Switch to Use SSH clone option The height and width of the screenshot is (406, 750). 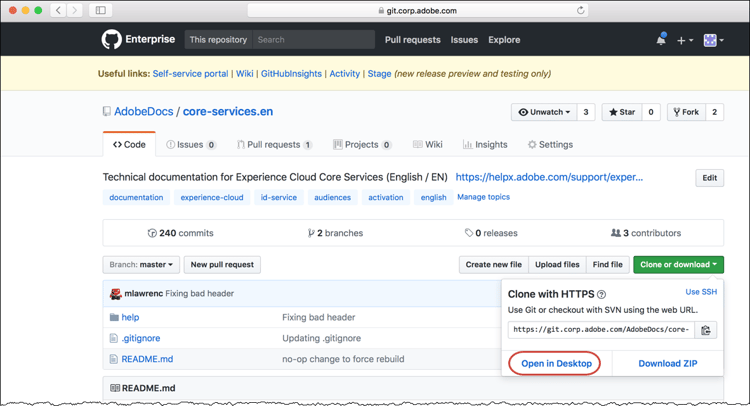pyautogui.click(x=701, y=292)
